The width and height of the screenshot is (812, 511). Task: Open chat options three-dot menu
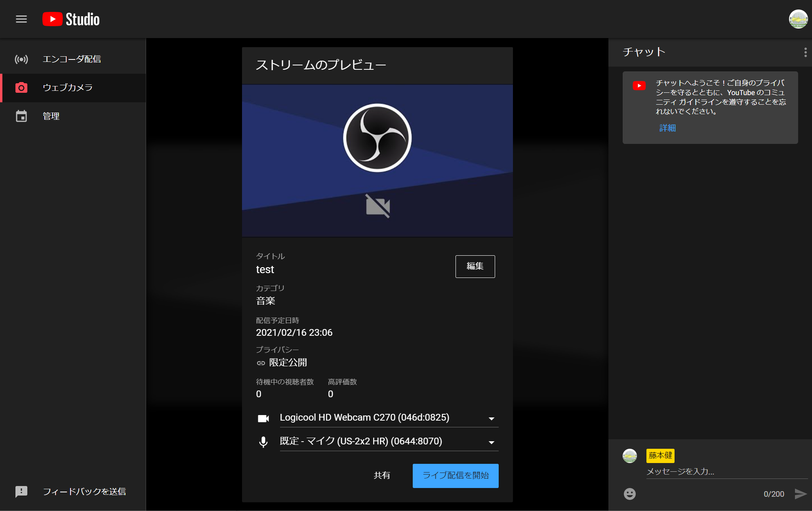tap(805, 52)
